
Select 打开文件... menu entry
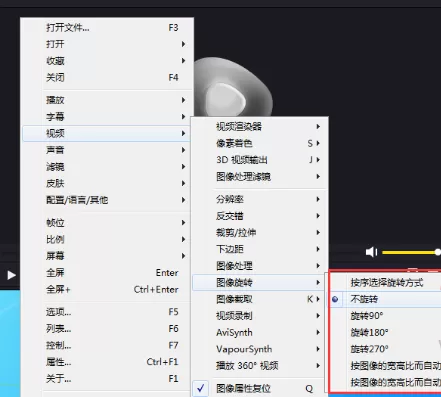[x=108, y=28]
